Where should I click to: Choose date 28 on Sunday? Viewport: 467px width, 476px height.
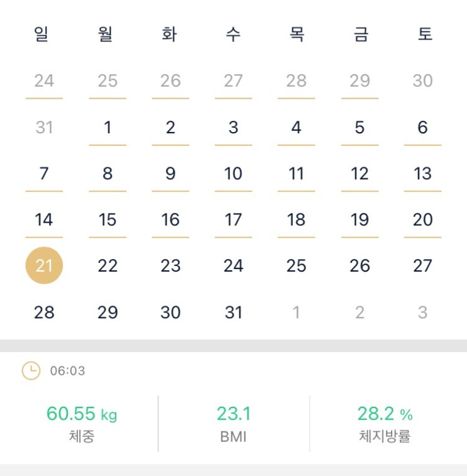[x=44, y=313]
